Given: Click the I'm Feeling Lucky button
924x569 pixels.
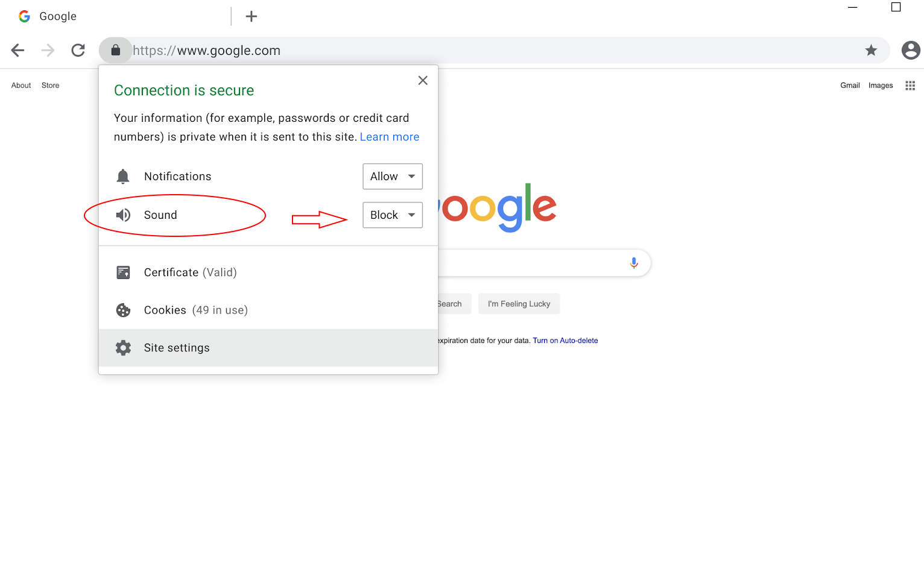Looking at the screenshot, I should (519, 304).
